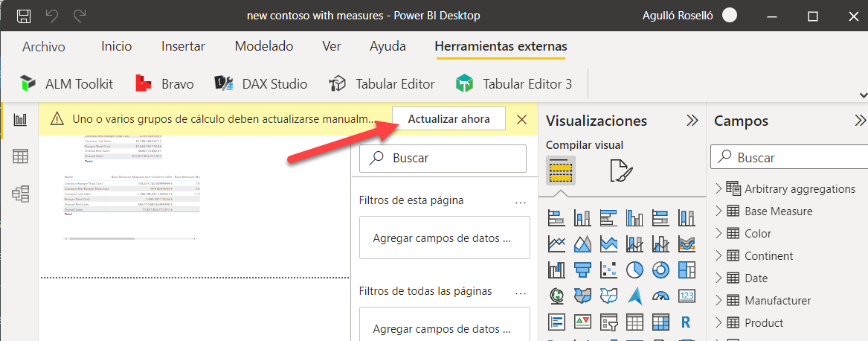Dismiss the yellow warning notification bar
The height and width of the screenshot is (341, 868).
(521, 119)
